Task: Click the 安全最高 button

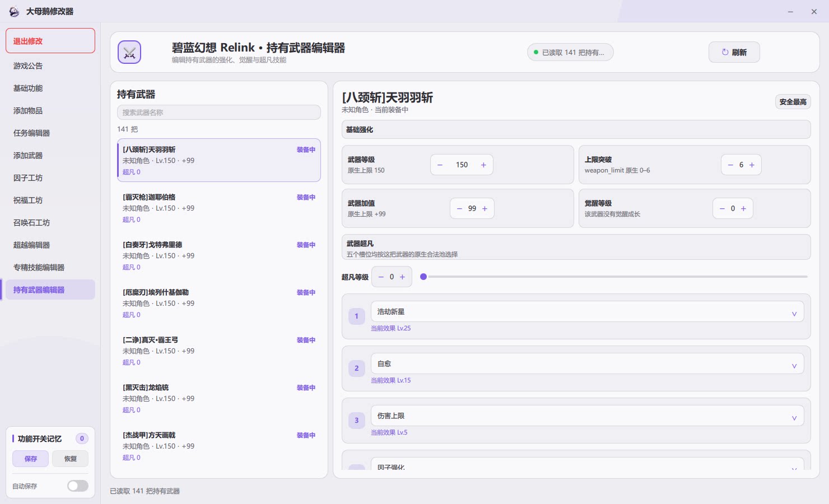Action: click(793, 101)
